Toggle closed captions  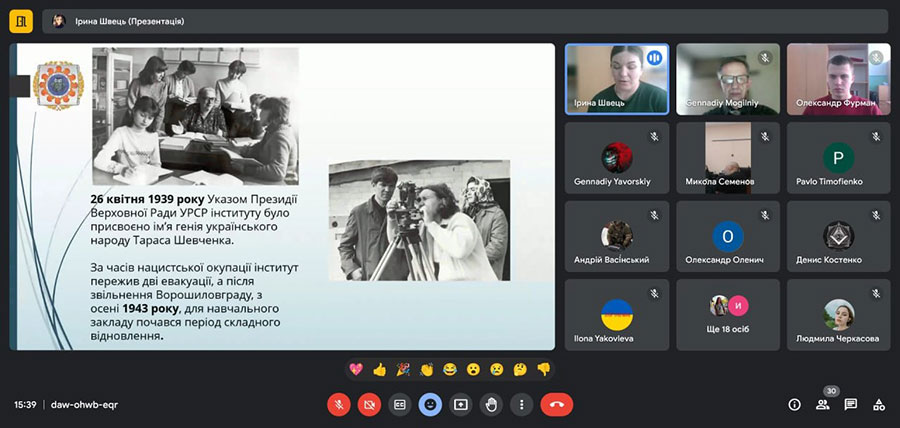click(399, 404)
